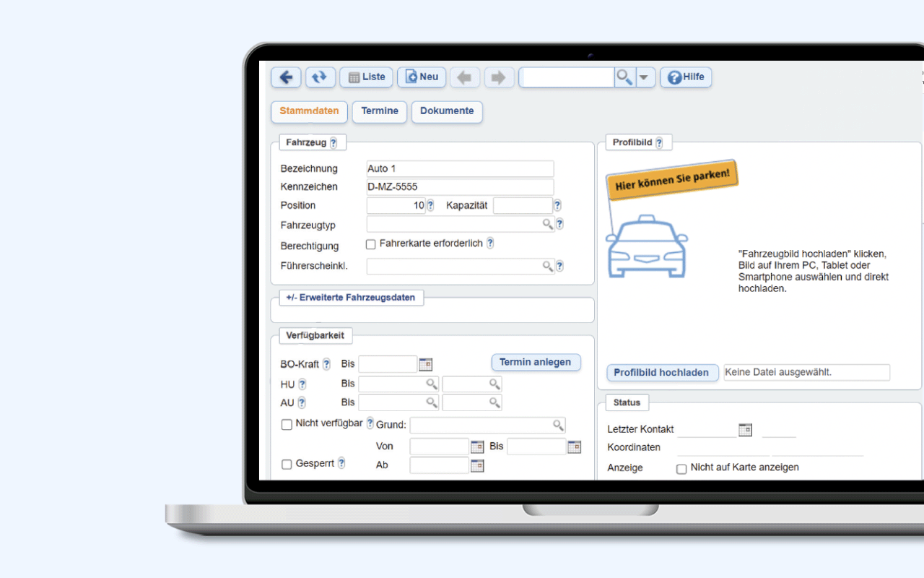924x578 pixels.
Task: Check the Nicht verfügbar checkbox
Action: coord(287,424)
